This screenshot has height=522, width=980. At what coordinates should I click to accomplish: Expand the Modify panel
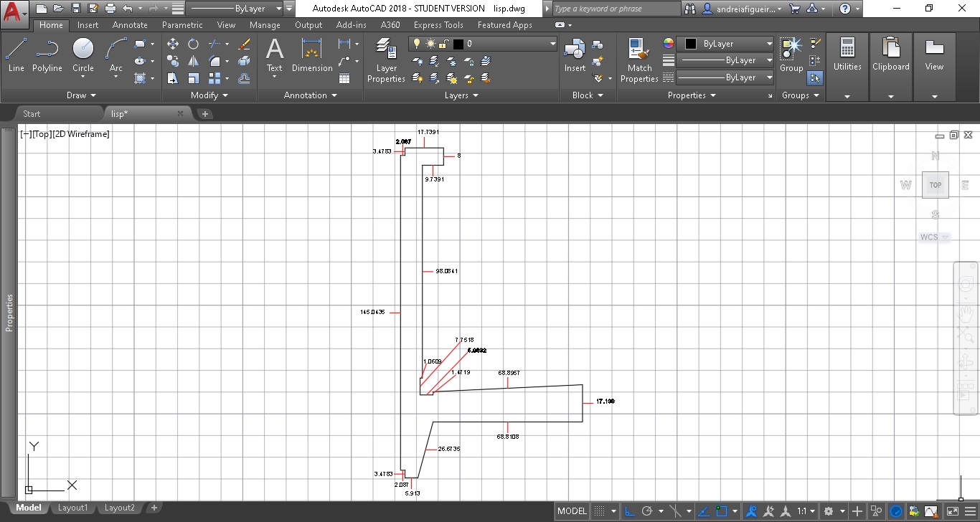click(209, 95)
